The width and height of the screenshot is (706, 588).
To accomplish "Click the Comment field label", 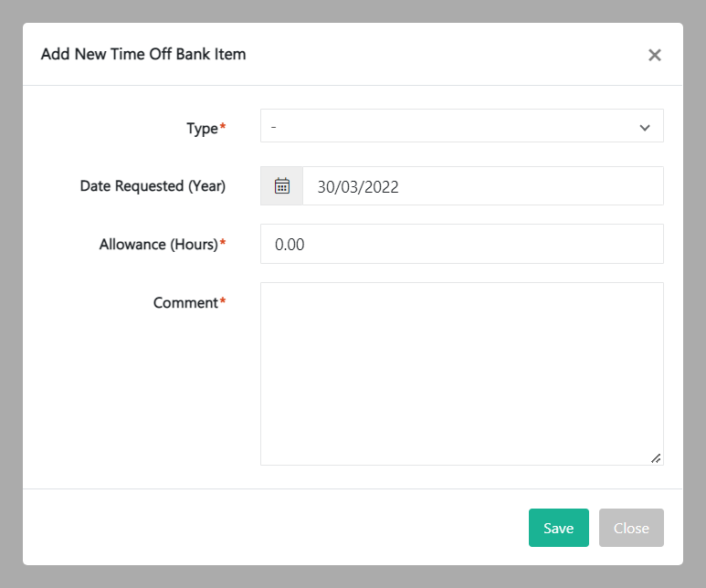I will [x=185, y=302].
